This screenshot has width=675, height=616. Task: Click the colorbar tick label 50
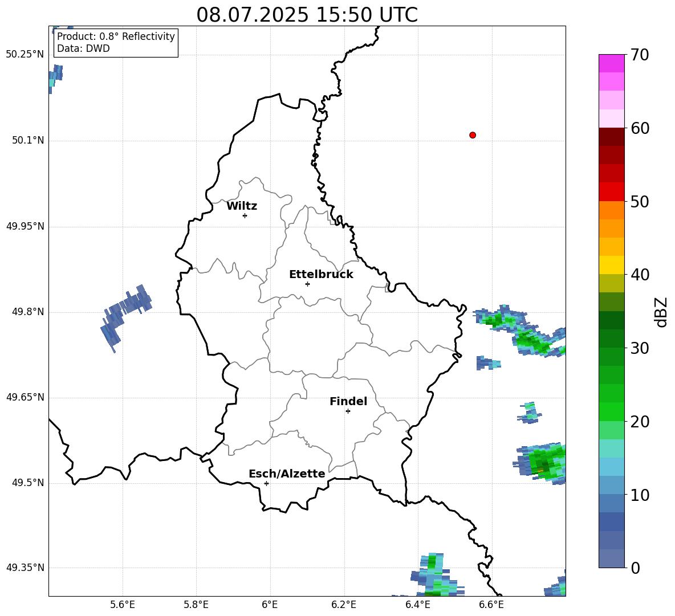click(x=640, y=202)
